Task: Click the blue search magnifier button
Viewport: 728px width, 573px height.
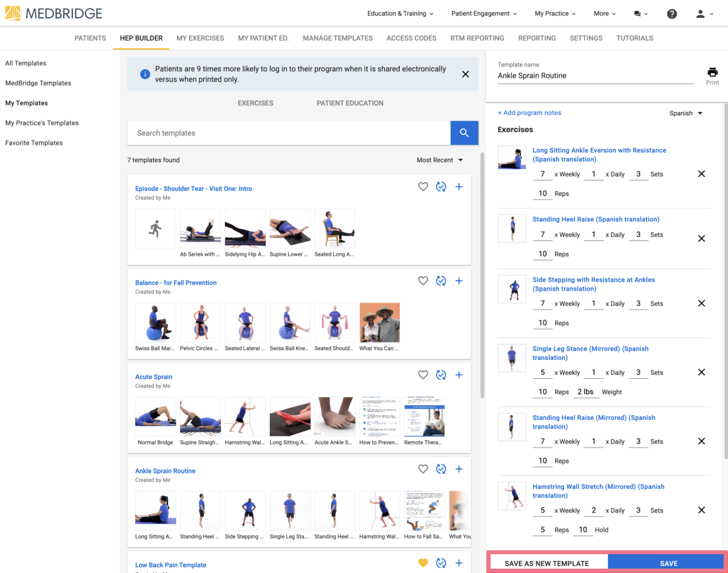Action: pos(464,133)
